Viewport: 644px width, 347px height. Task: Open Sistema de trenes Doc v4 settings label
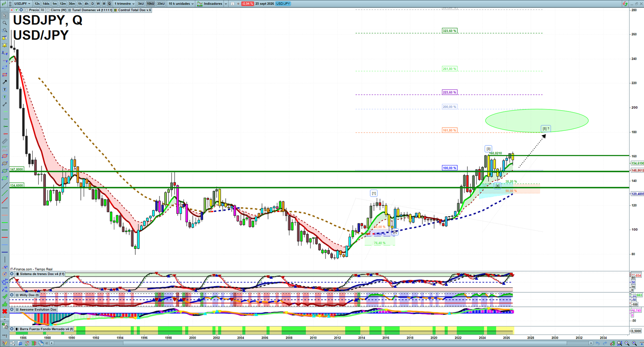(42, 274)
